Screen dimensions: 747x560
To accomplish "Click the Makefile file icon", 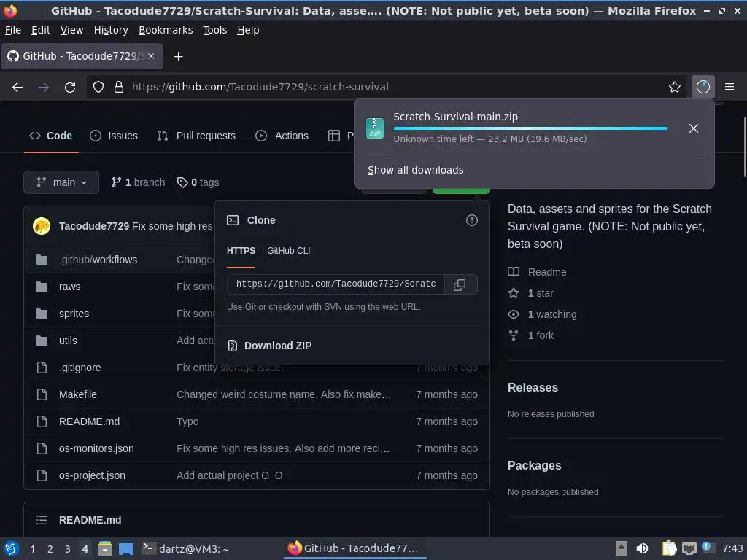I will 42,394.
